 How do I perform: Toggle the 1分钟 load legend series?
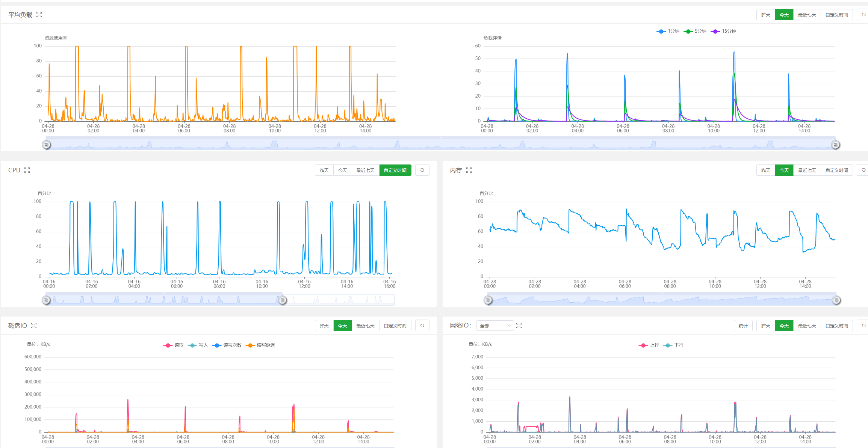(x=668, y=31)
